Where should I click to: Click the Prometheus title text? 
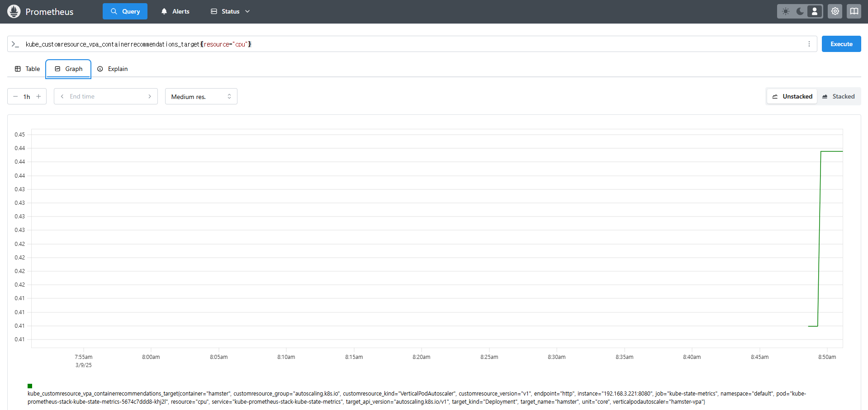tap(49, 12)
